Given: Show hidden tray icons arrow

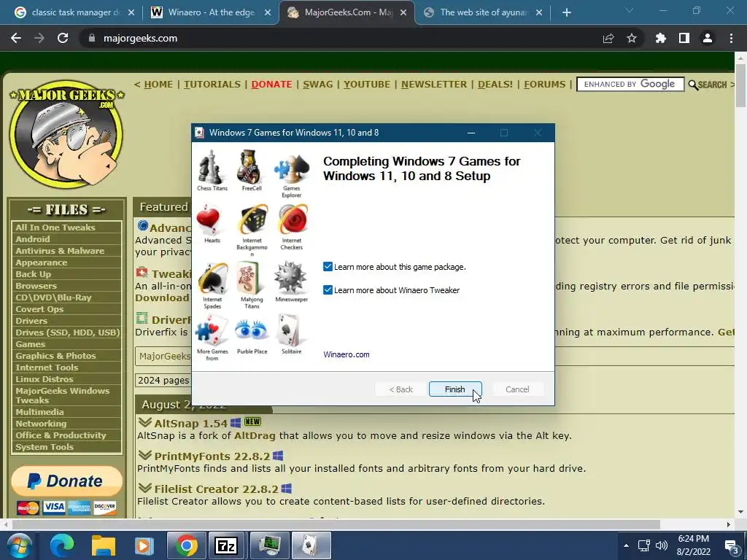Looking at the screenshot, I should pos(626,545).
